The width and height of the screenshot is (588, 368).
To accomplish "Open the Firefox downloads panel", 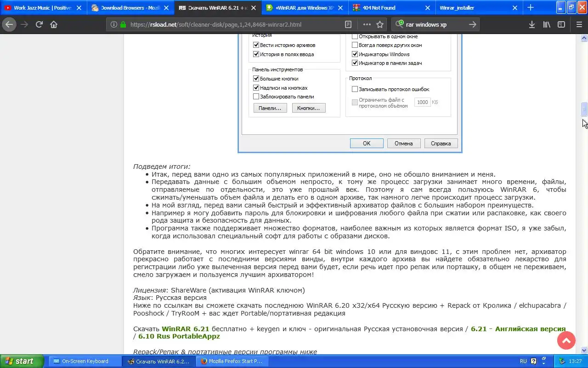I will coord(531,24).
